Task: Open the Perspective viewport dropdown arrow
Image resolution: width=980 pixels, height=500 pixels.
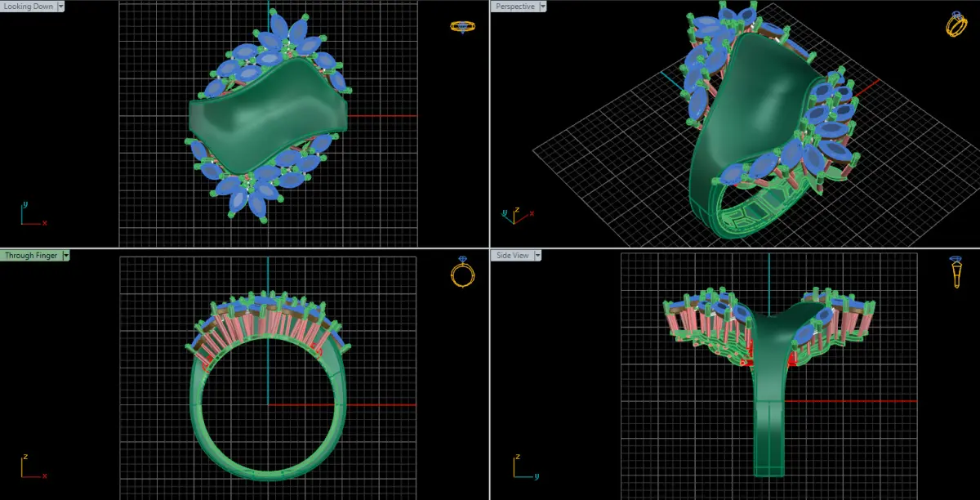Action: [543, 6]
